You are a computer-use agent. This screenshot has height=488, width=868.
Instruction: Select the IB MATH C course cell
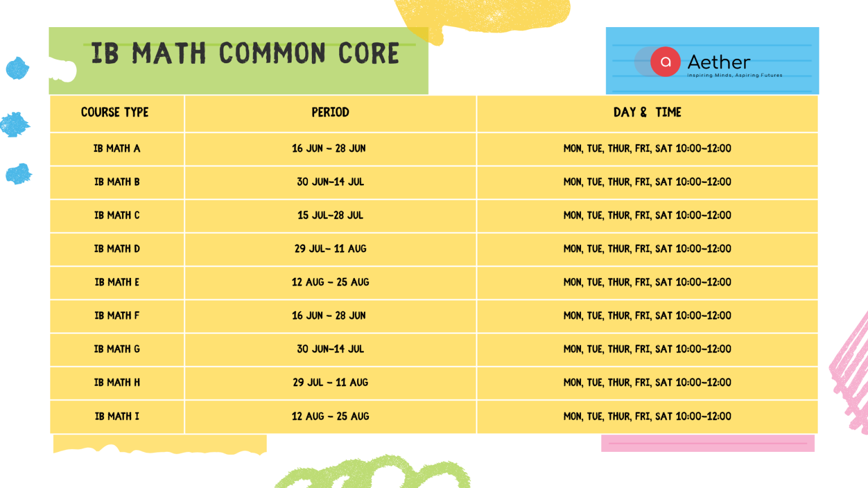[x=117, y=215]
